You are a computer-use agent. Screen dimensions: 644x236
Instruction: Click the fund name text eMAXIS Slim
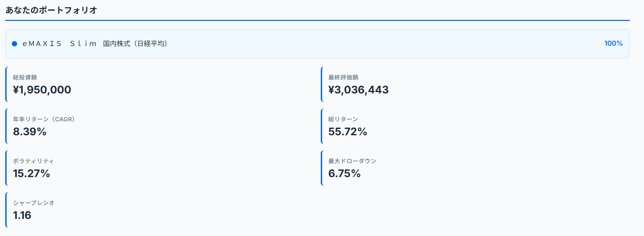coord(59,44)
